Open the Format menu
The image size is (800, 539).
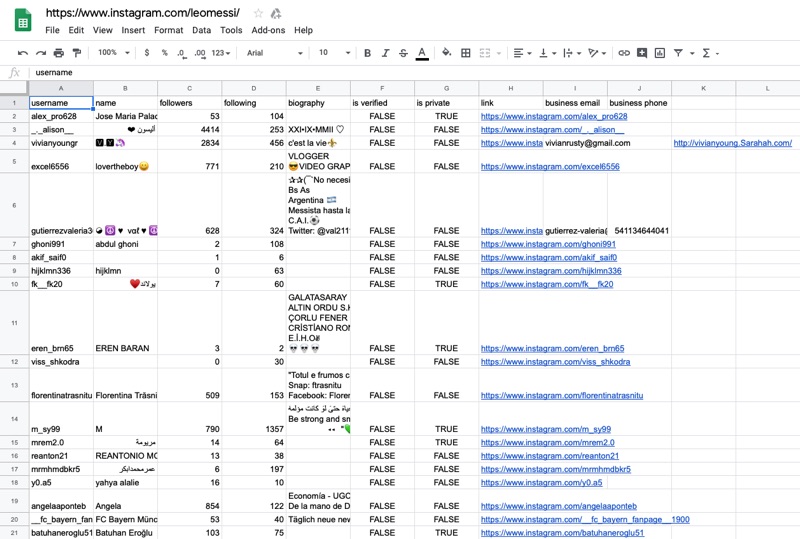[x=168, y=30]
